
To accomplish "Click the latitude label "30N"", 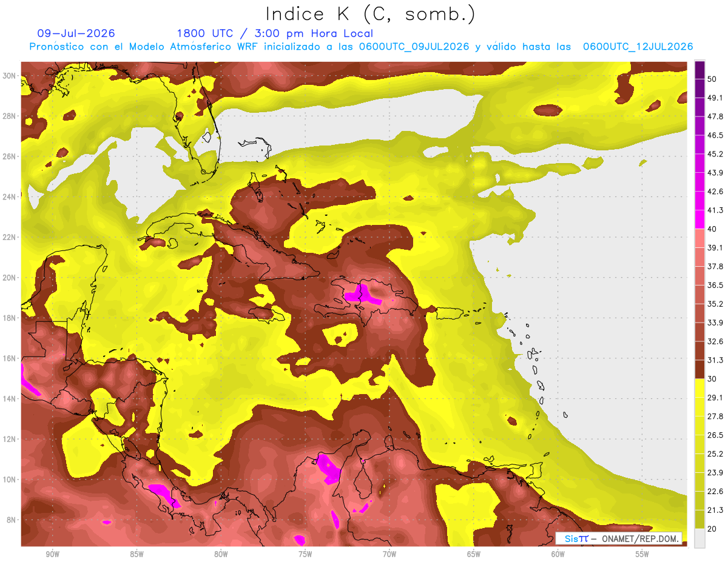I will click(9, 76).
